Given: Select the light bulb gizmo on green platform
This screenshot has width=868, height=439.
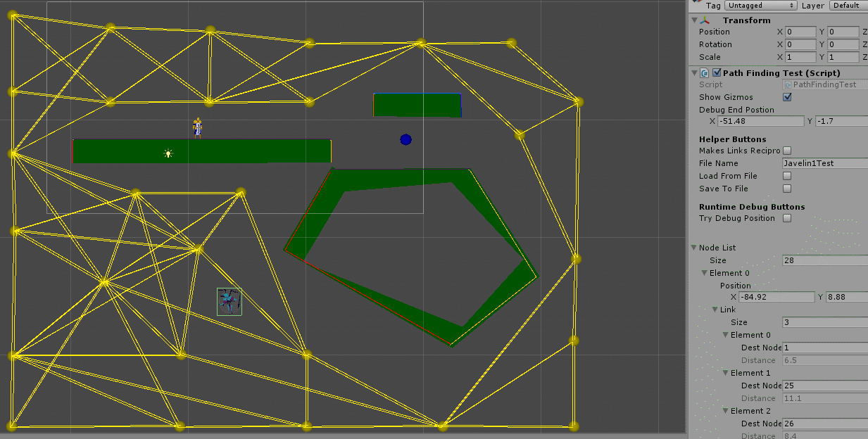Looking at the screenshot, I should (168, 153).
